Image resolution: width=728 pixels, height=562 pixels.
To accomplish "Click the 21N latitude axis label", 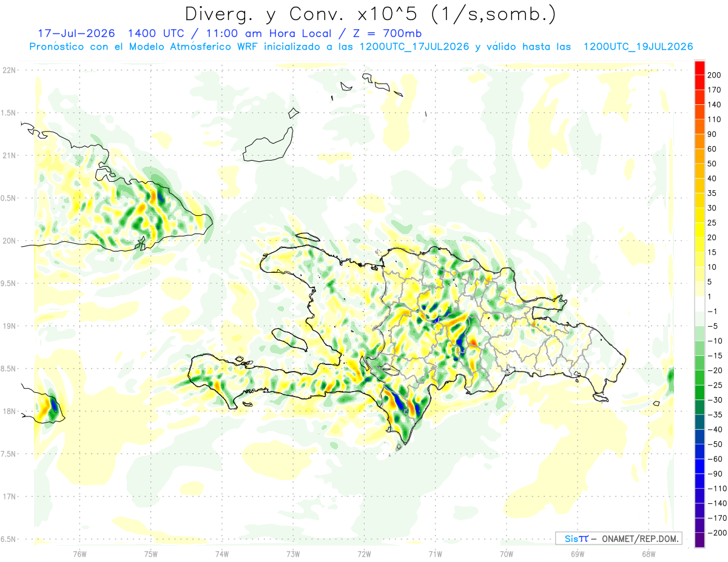I will pos(10,156).
